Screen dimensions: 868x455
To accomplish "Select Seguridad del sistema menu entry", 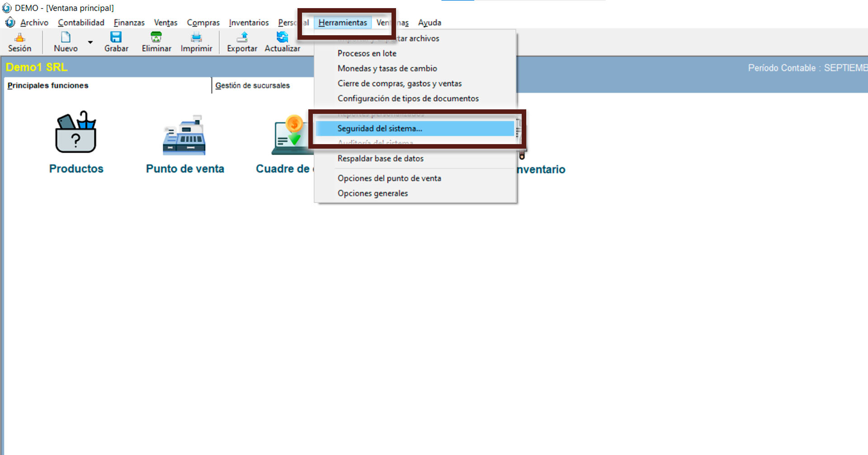I will click(380, 129).
